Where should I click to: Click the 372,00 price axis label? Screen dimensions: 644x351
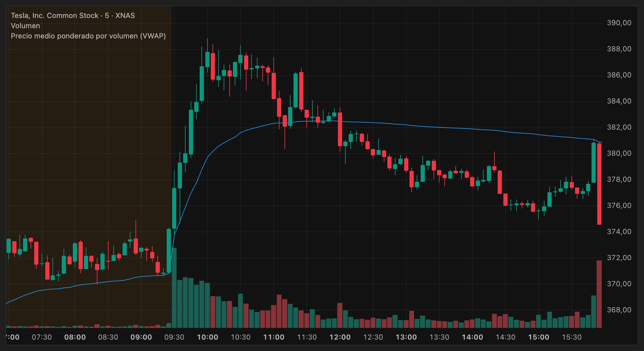(619, 258)
